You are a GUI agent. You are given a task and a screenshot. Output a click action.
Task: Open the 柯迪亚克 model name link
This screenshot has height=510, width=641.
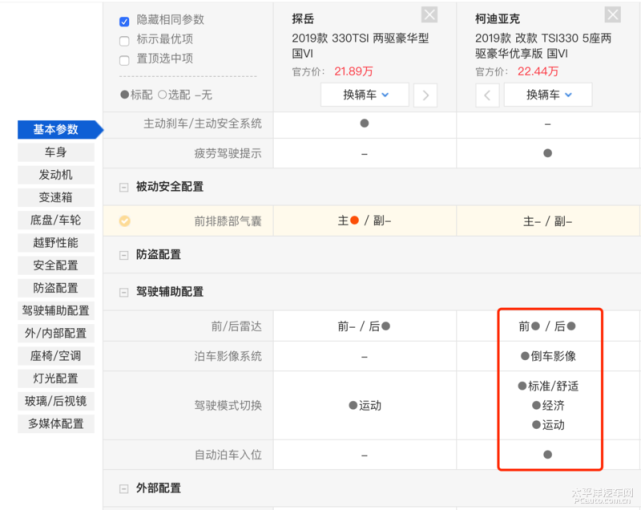(x=498, y=19)
